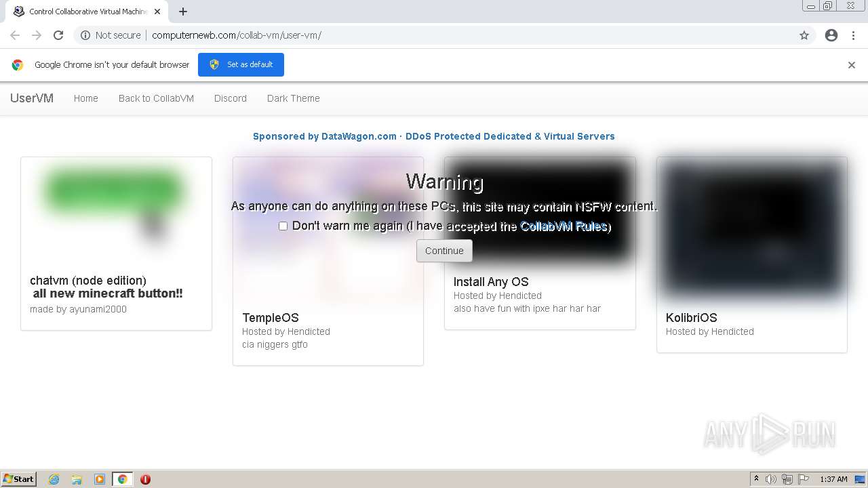Bookmark this page with the star
Image resolution: width=868 pixels, height=488 pixels.
click(804, 35)
